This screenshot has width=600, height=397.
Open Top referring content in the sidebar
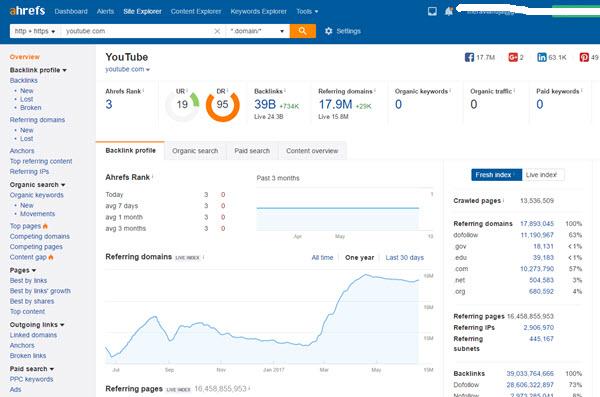(x=41, y=161)
